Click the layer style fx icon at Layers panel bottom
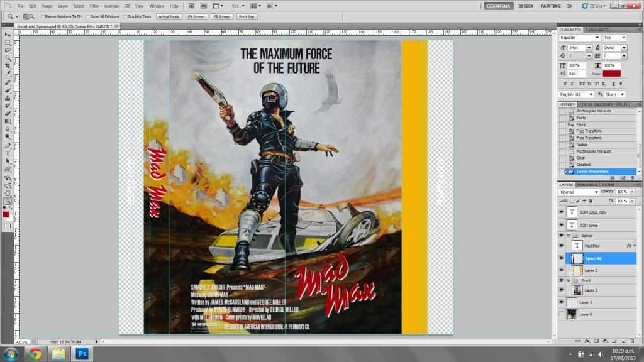The width and height of the screenshot is (644, 362). pos(587,341)
